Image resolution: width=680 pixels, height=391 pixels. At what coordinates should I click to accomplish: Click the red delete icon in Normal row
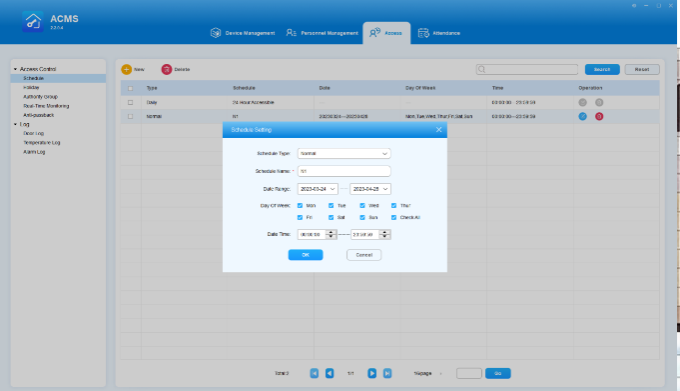(x=599, y=116)
